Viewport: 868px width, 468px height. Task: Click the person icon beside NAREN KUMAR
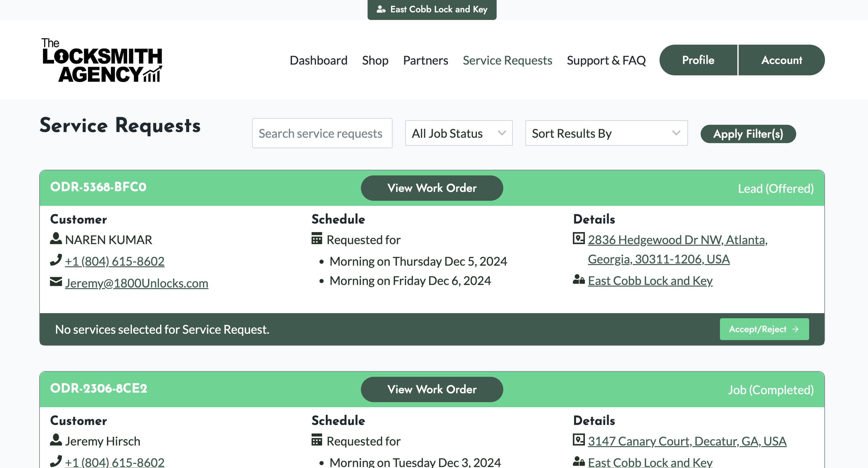click(55, 239)
